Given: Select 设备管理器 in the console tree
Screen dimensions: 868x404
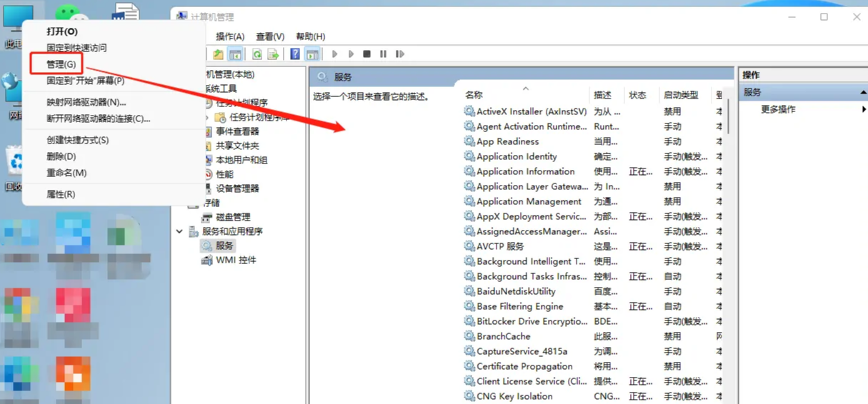Looking at the screenshot, I should pos(238,188).
